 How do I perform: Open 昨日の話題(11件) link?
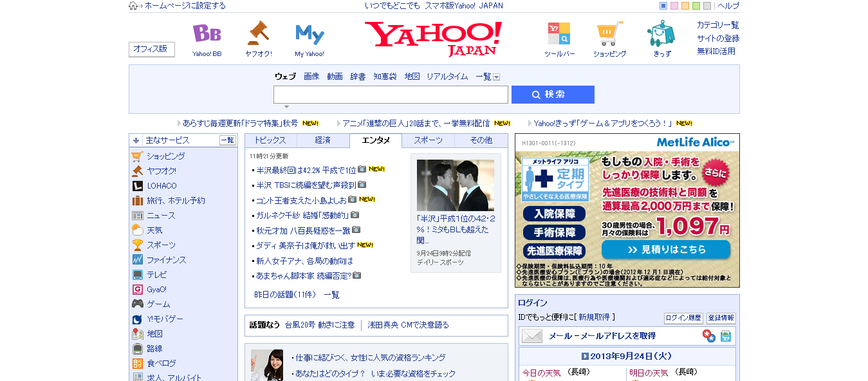pyautogui.click(x=285, y=295)
